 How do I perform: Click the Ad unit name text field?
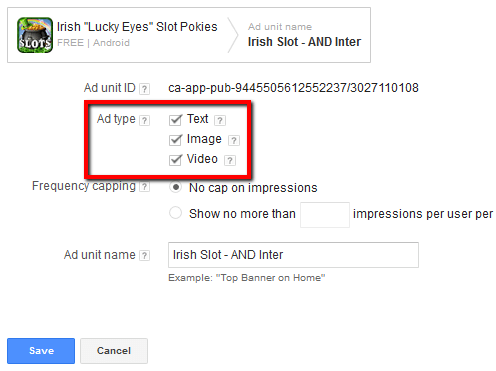pos(293,255)
